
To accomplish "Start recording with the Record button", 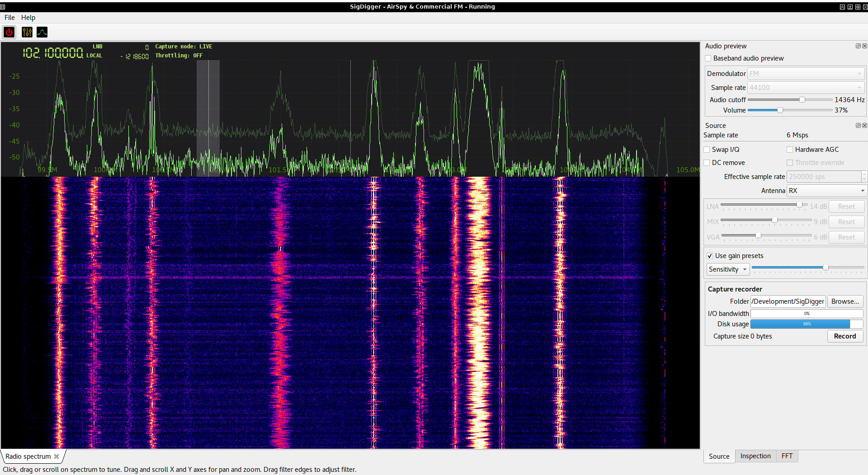I will click(x=845, y=336).
